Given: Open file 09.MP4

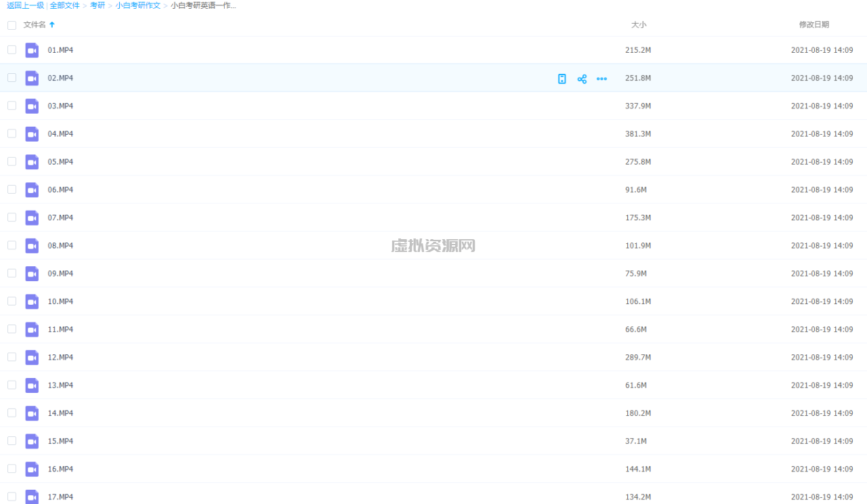Looking at the screenshot, I should click(x=60, y=274).
